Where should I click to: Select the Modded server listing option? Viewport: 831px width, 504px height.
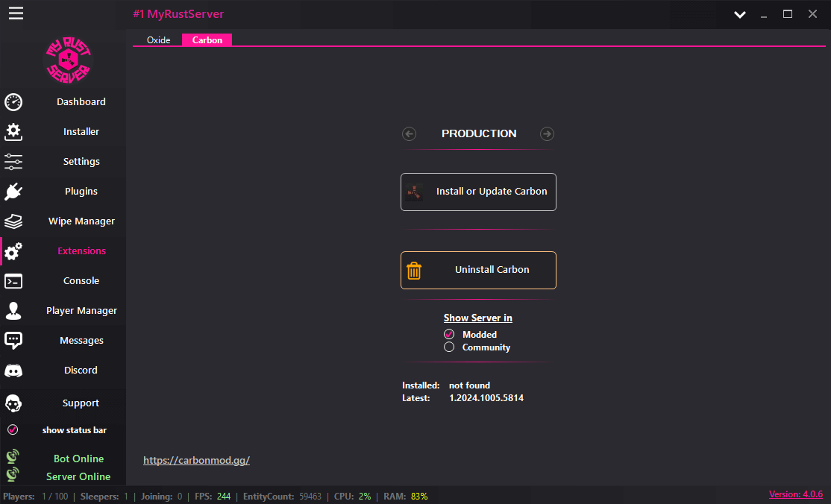tap(449, 334)
